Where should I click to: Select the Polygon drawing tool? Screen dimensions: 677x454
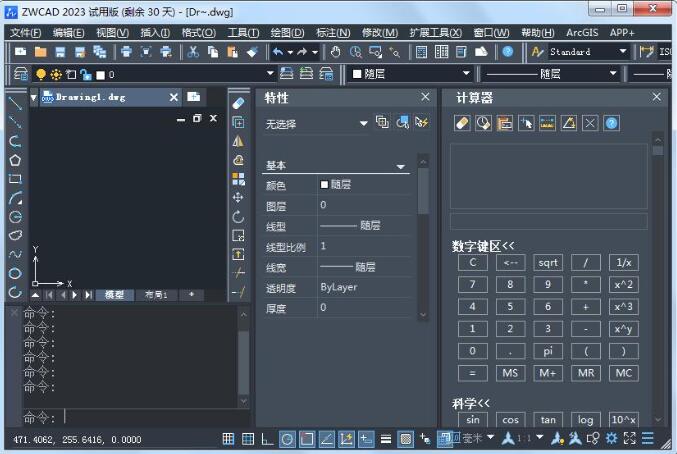15,160
